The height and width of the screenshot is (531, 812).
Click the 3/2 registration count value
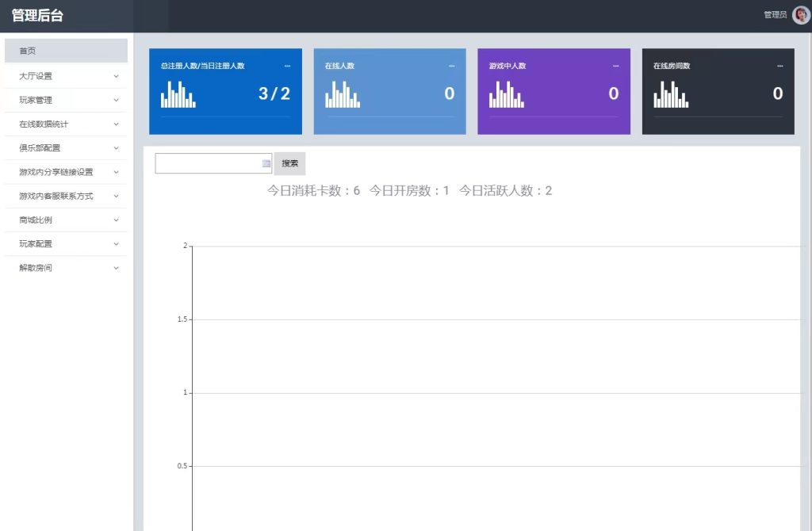274,94
